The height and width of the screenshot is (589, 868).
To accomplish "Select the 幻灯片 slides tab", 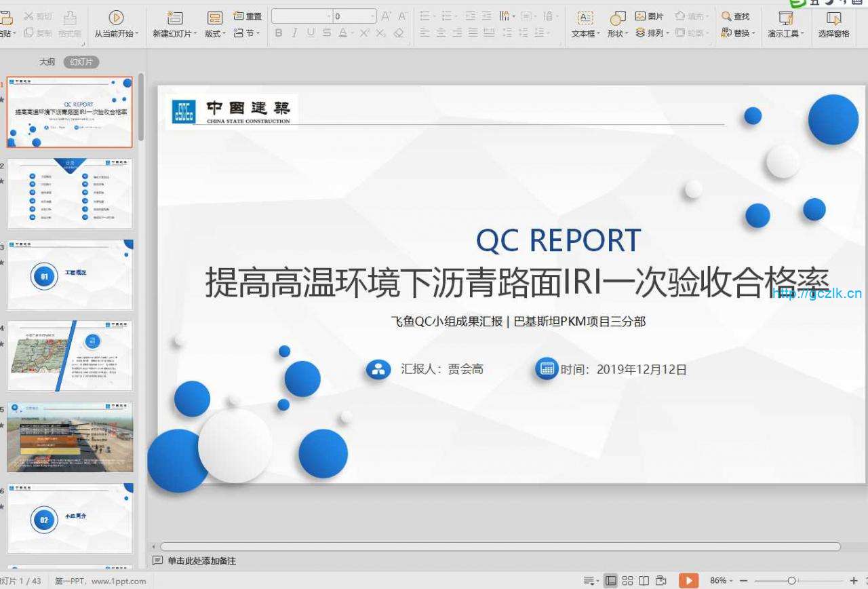I will [81, 62].
